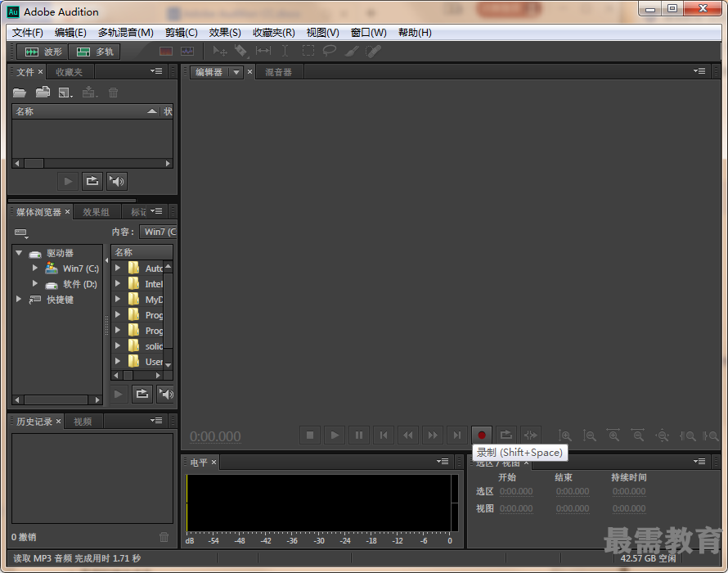Click the Pause transport button
This screenshot has height=573, width=728.
tap(359, 435)
